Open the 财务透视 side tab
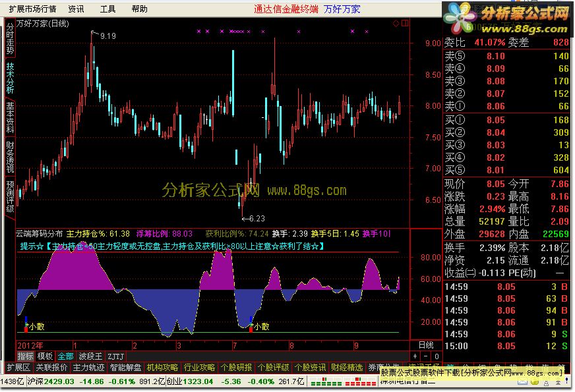 pos(10,157)
